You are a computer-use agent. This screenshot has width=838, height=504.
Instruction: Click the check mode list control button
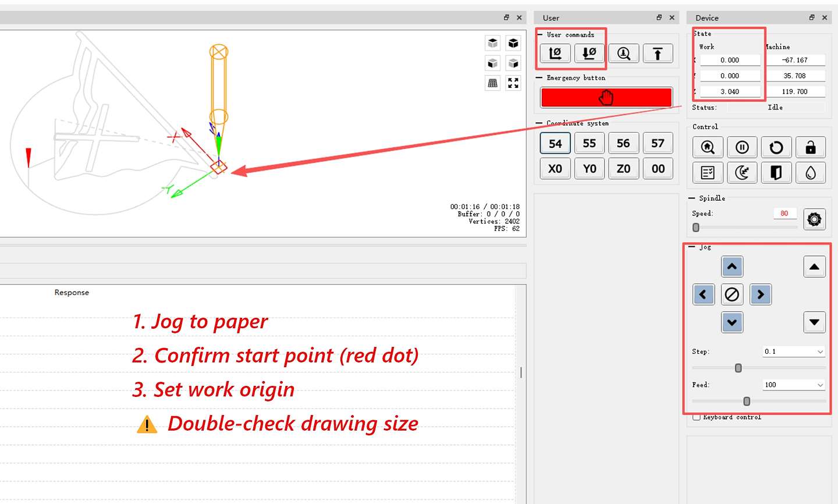tap(708, 172)
